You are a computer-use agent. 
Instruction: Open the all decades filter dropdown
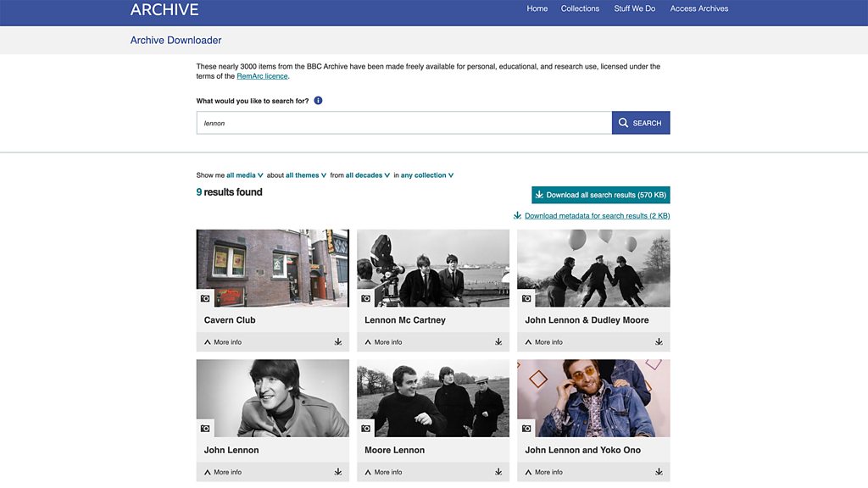tap(368, 175)
